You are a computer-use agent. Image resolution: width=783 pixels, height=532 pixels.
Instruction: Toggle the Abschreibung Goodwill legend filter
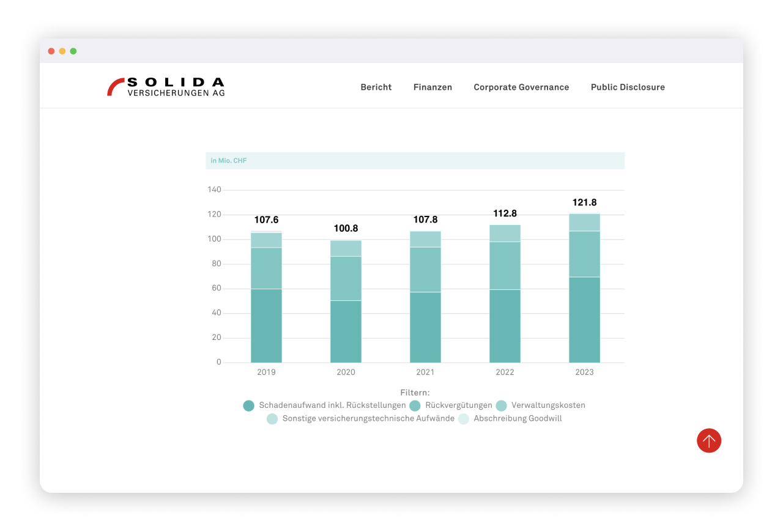pyautogui.click(x=510, y=419)
